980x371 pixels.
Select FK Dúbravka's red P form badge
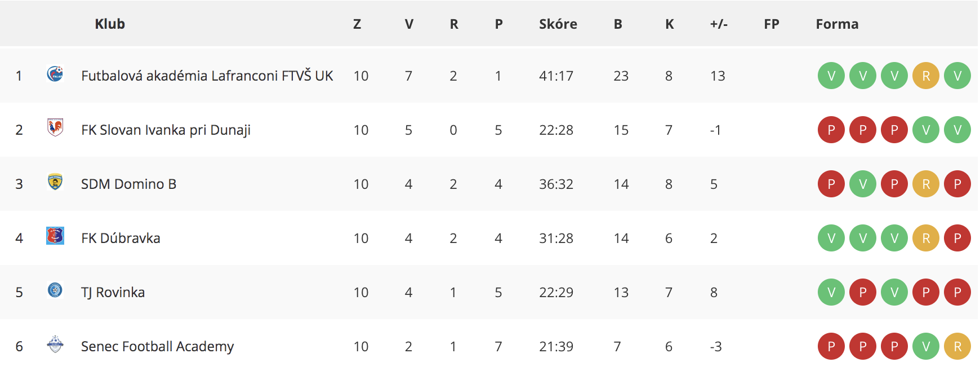point(957,238)
